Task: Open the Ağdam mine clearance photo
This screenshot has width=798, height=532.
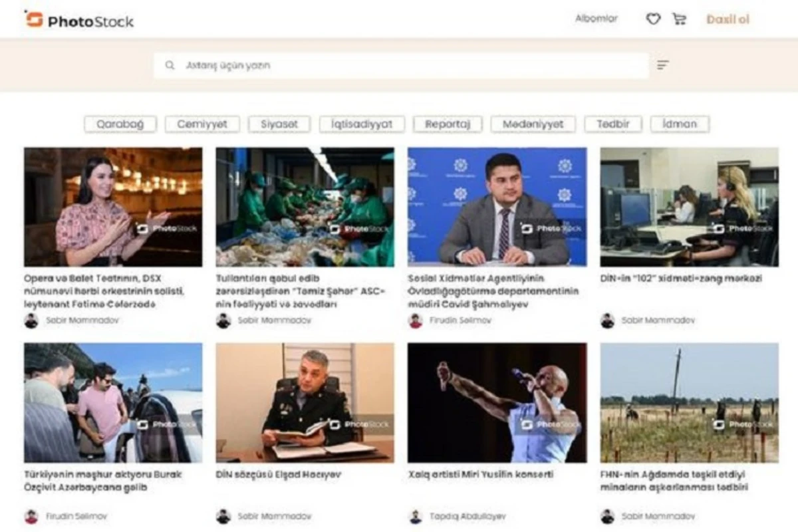Action: coord(689,403)
